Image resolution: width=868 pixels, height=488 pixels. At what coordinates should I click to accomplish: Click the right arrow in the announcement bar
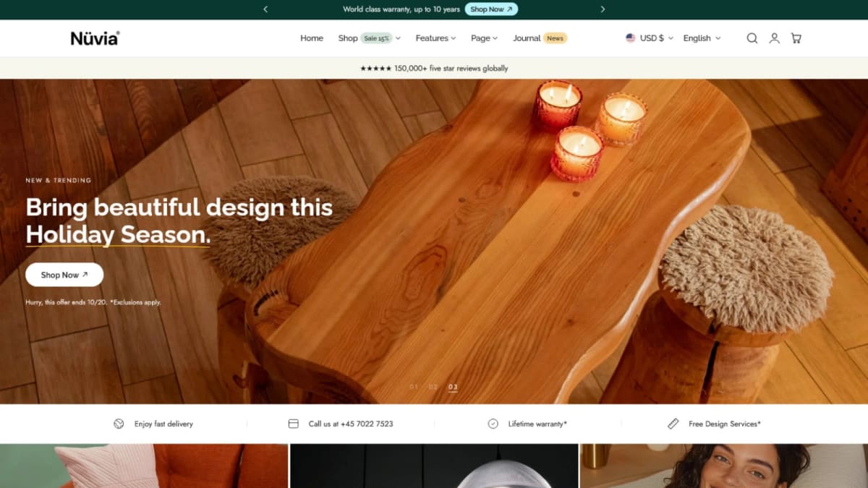[x=603, y=9]
